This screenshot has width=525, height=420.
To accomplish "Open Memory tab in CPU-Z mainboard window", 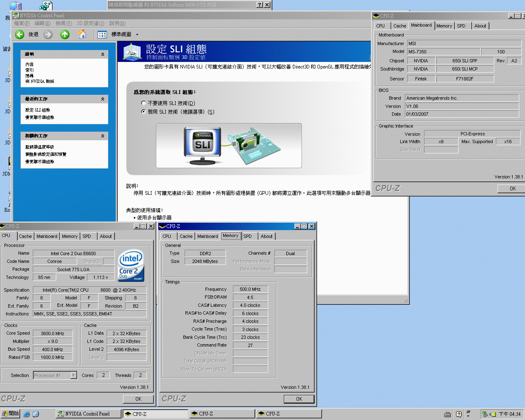I will coord(444,26).
